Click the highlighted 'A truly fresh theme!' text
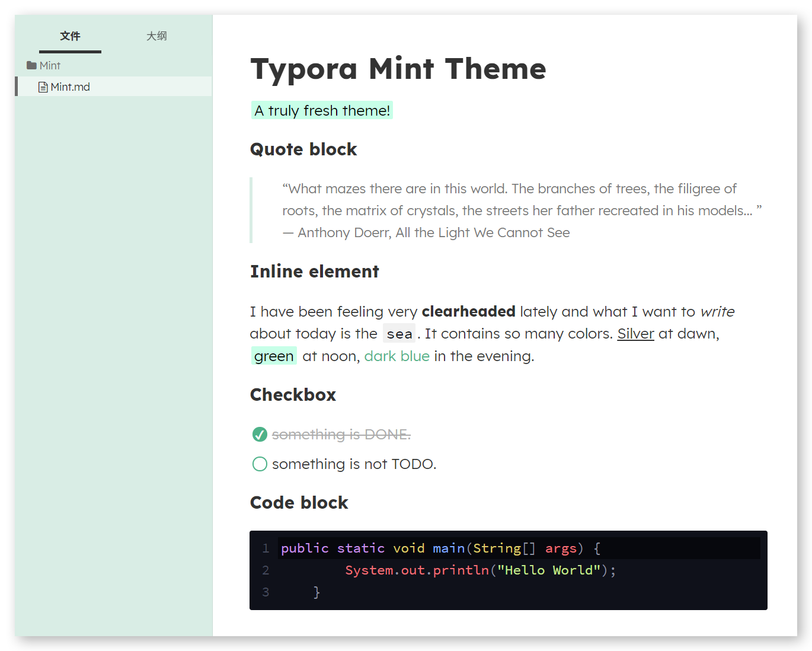Image resolution: width=812 pixels, height=651 pixels. coord(322,110)
